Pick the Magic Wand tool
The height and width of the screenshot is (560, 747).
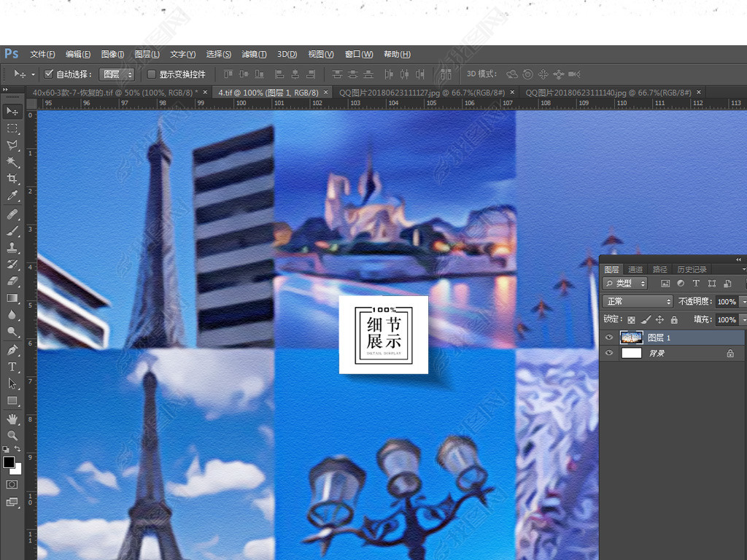click(12, 162)
